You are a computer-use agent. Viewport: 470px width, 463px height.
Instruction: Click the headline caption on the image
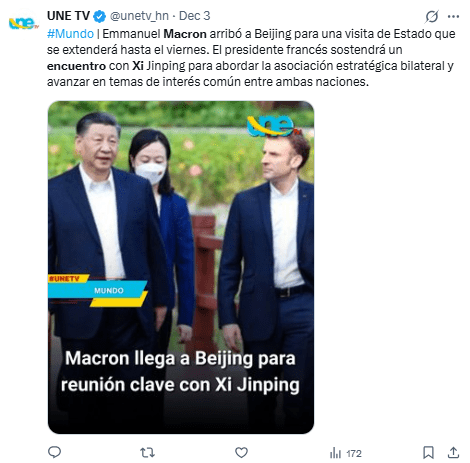coord(180,371)
